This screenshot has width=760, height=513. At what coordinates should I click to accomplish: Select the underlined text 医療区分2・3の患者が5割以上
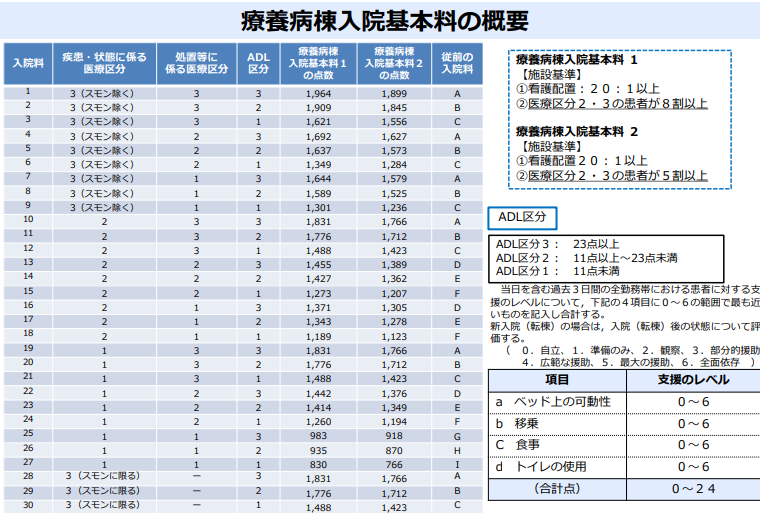coord(618,176)
